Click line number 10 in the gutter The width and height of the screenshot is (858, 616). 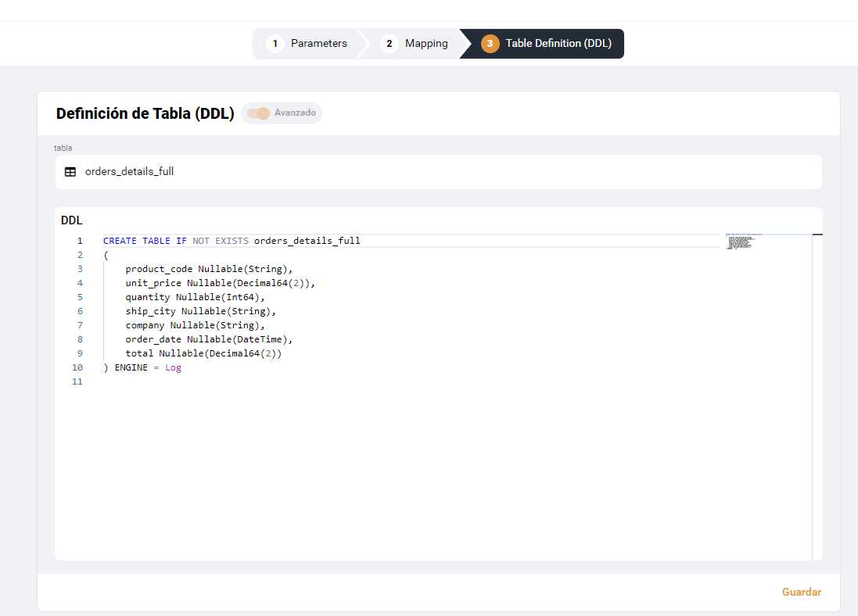point(77,367)
